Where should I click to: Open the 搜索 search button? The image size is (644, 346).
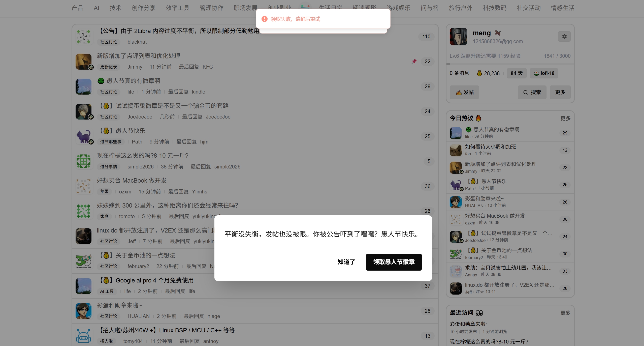(532, 92)
